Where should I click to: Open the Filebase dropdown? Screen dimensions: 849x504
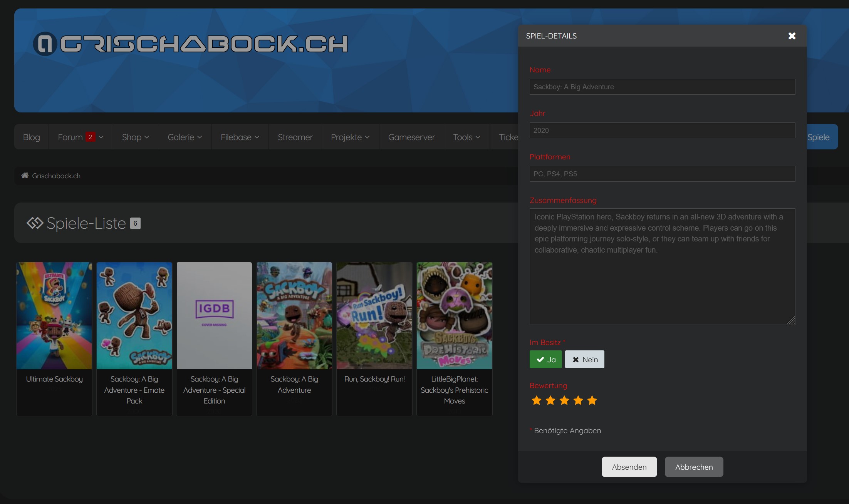(x=240, y=137)
